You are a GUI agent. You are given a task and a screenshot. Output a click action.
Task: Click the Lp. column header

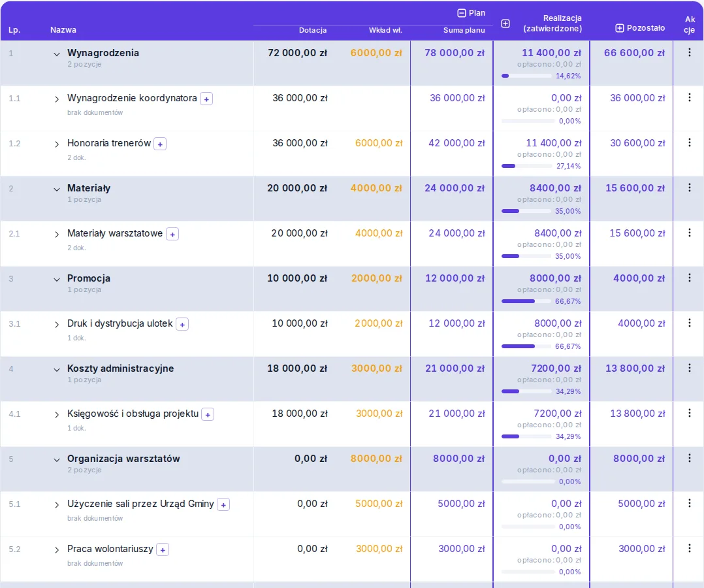coord(14,30)
